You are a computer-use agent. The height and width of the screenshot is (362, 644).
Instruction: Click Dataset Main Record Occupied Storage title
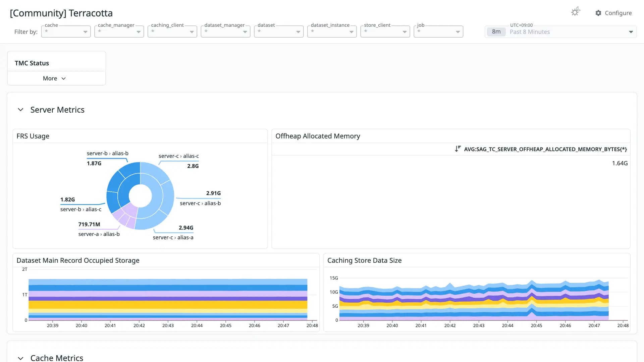(78, 260)
